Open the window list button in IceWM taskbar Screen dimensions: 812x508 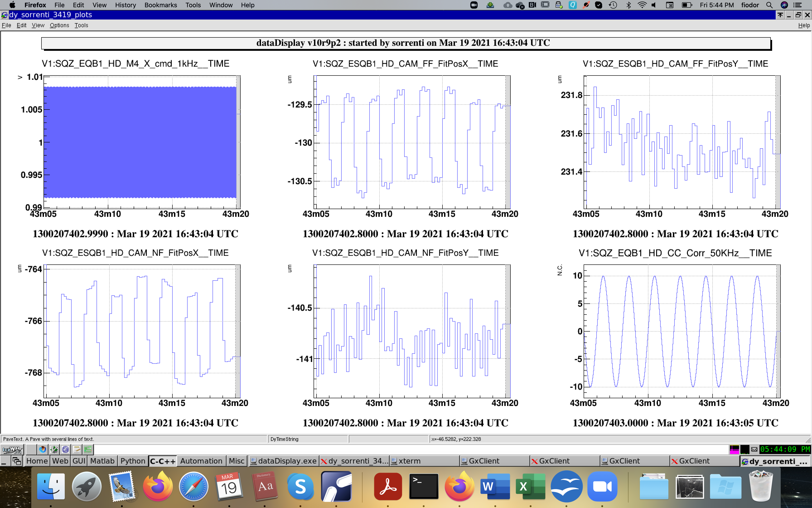coord(17,461)
